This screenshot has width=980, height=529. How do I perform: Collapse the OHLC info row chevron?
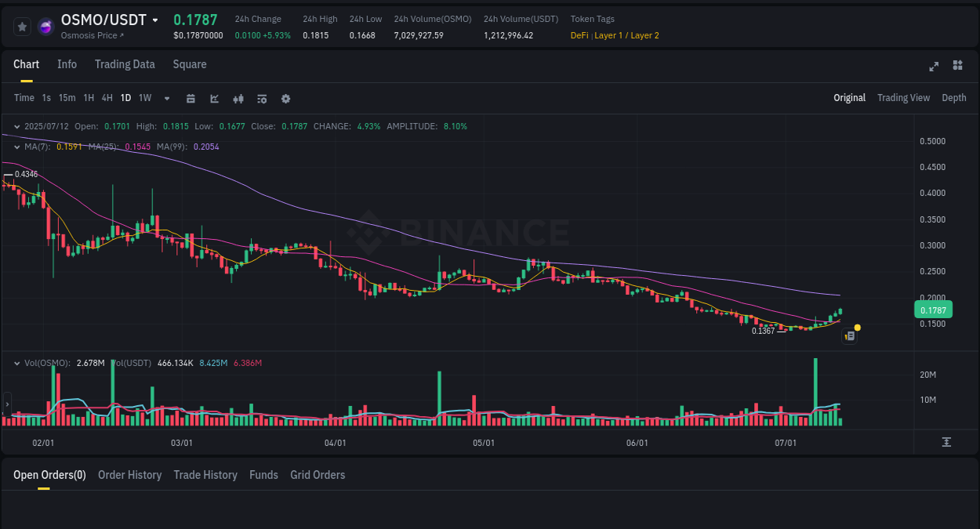[x=16, y=125]
